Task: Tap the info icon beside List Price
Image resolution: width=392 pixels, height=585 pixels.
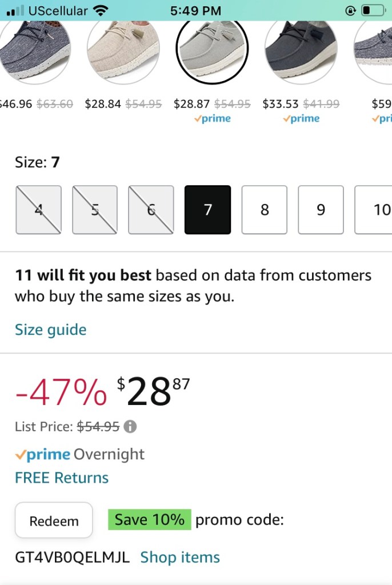Action: pos(130,426)
